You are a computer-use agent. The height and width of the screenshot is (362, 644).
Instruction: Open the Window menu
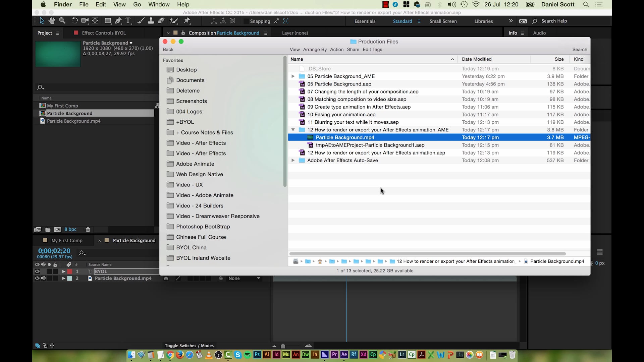159,4
